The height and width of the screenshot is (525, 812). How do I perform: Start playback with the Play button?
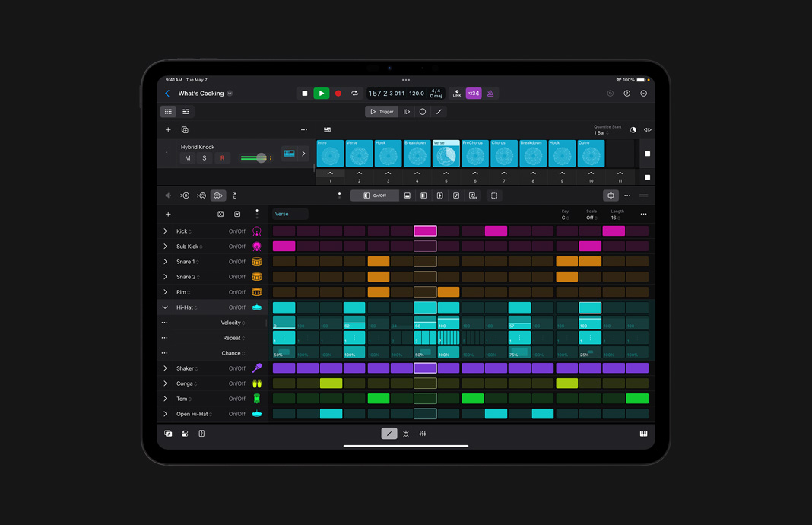click(x=321, y=93)
